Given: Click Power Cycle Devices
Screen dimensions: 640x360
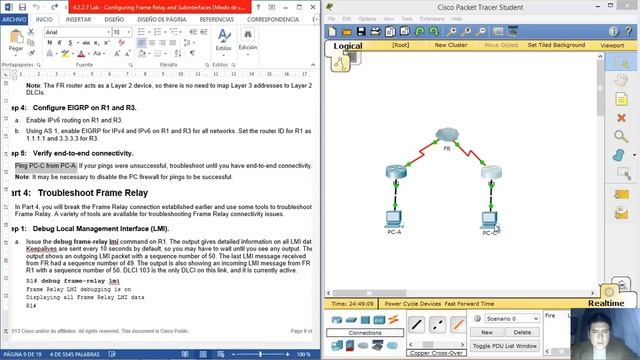Looking at the screenshot, I should [x=413, y=304].
